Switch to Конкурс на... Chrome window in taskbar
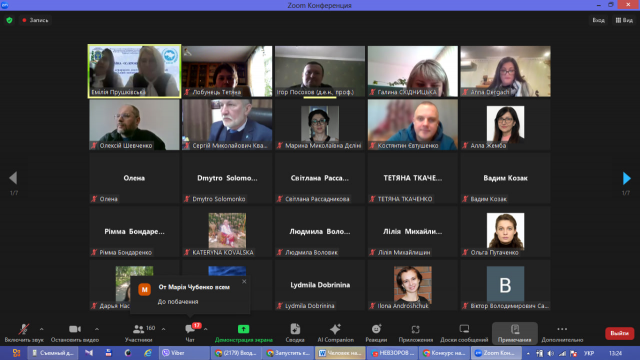The height and width of the screenshot is (360, 640). click(444, 353)
